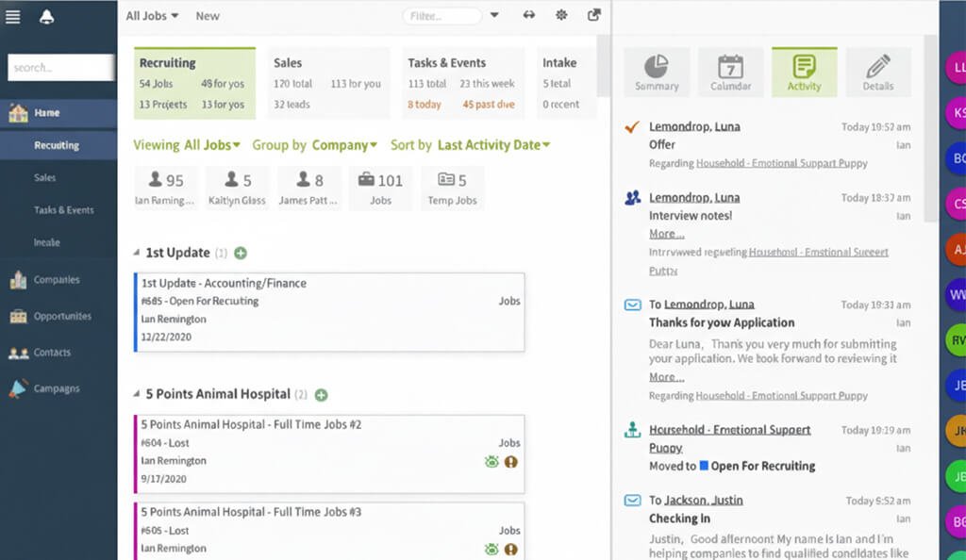Toggle the eye icon on job #604
Image resolution: width=966 pixels, height=560 pixels.
(491, 461)
